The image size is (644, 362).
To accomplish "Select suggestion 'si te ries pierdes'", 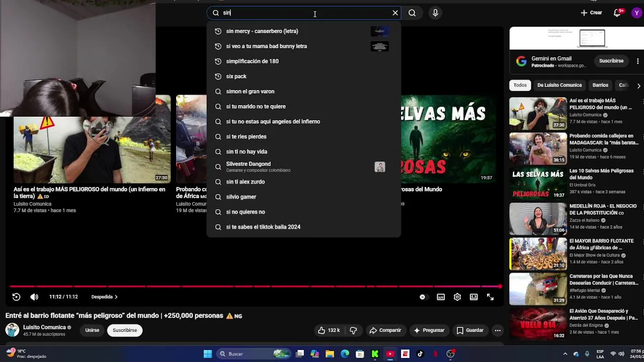I will tap(304, 137).
